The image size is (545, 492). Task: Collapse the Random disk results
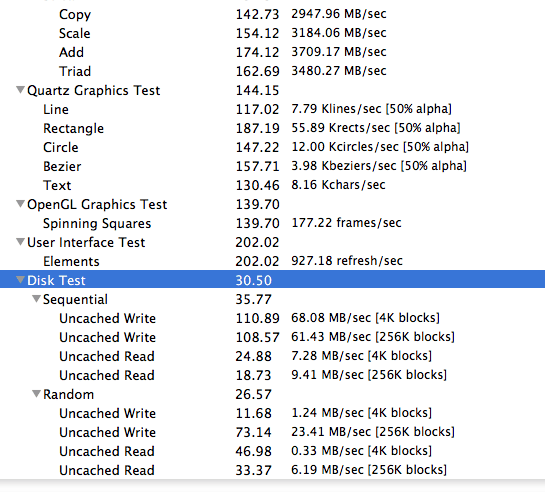36,394
